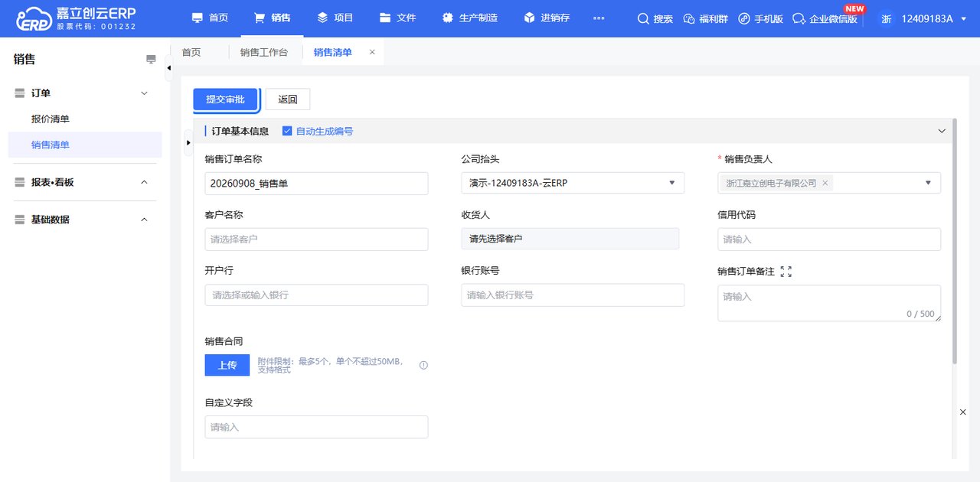Click the NEW badge above 企业微信版
This screenshot has width=980, height=482.
tap(854, 9)
